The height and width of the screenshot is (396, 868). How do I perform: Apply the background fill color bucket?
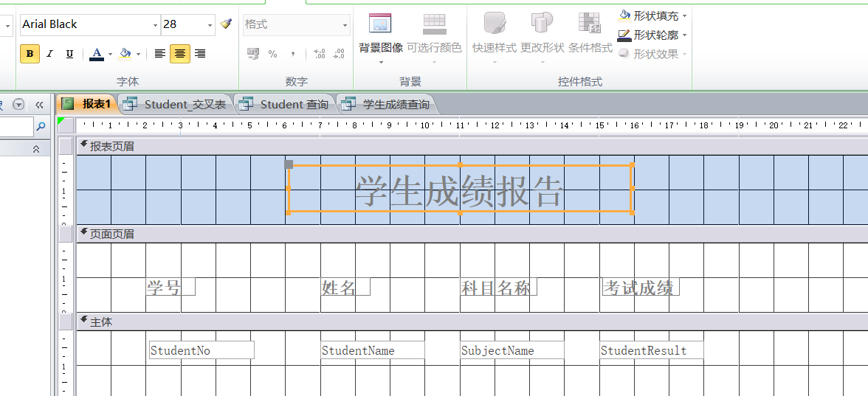[125, 54]
